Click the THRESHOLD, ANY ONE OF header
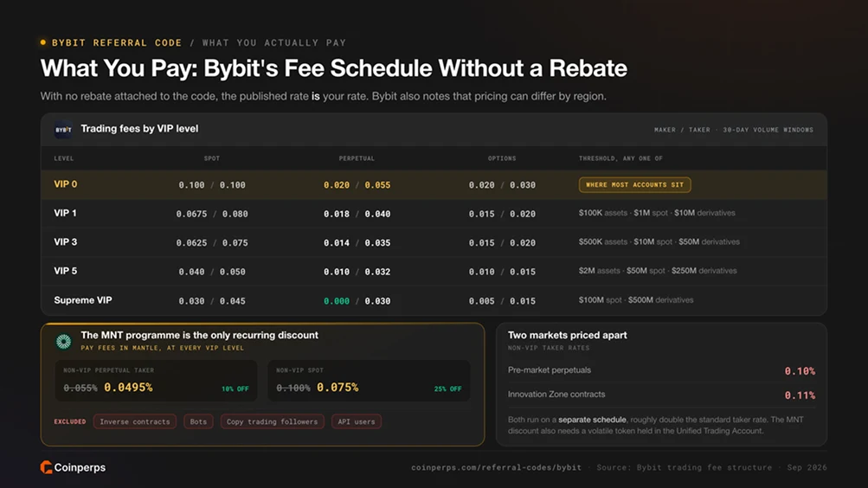 [x=620, y=158]
